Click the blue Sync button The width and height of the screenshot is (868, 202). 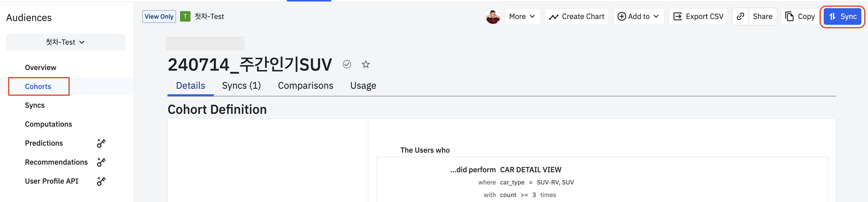tap(842, 17)
